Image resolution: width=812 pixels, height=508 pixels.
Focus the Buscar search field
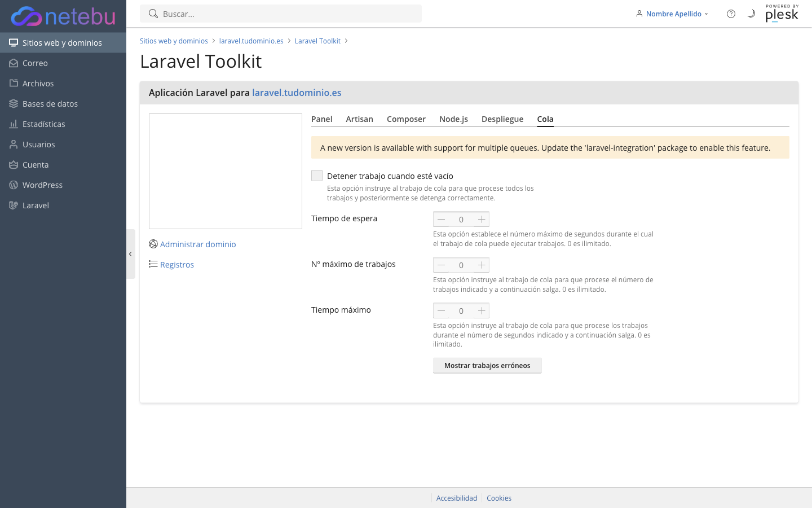click(x=281, y=14)
